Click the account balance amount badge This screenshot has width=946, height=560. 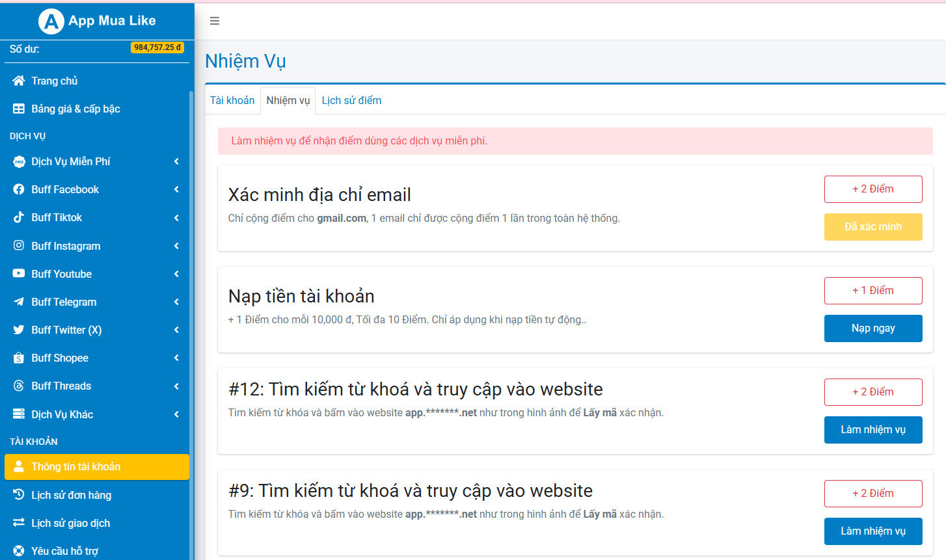157,47
